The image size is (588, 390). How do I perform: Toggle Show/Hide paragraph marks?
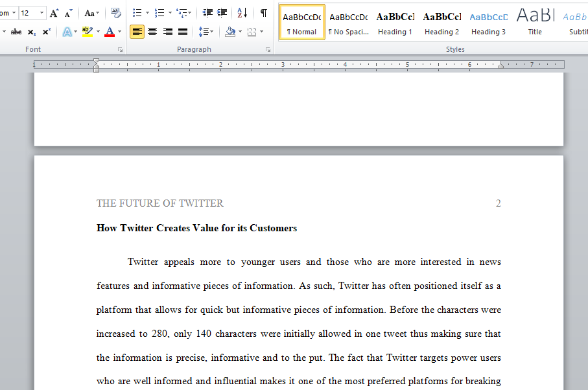[264, 13]
